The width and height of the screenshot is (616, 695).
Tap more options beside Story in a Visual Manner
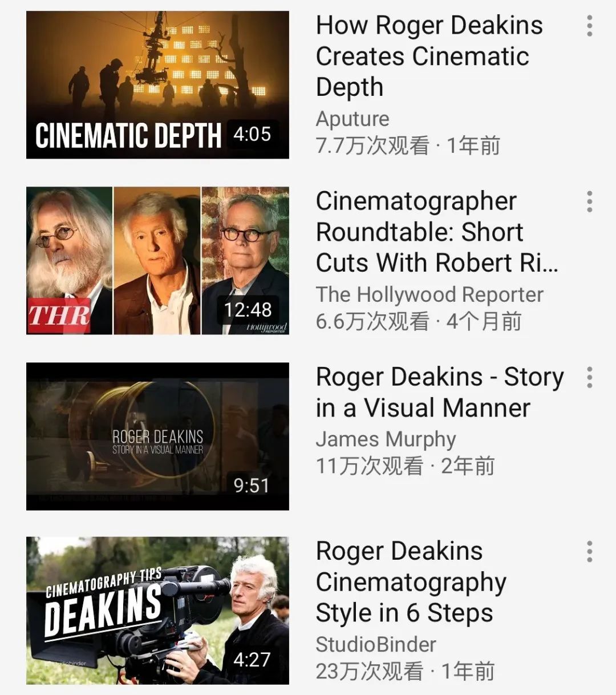pyautogui.click(x=589, y=378)
